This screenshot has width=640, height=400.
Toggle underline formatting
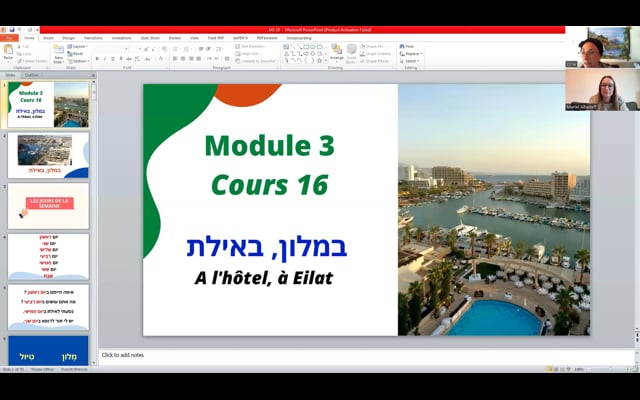point(113,59)
